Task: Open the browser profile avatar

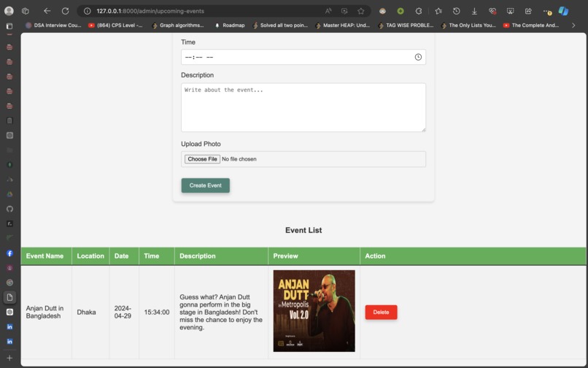Action: [9, 11]
